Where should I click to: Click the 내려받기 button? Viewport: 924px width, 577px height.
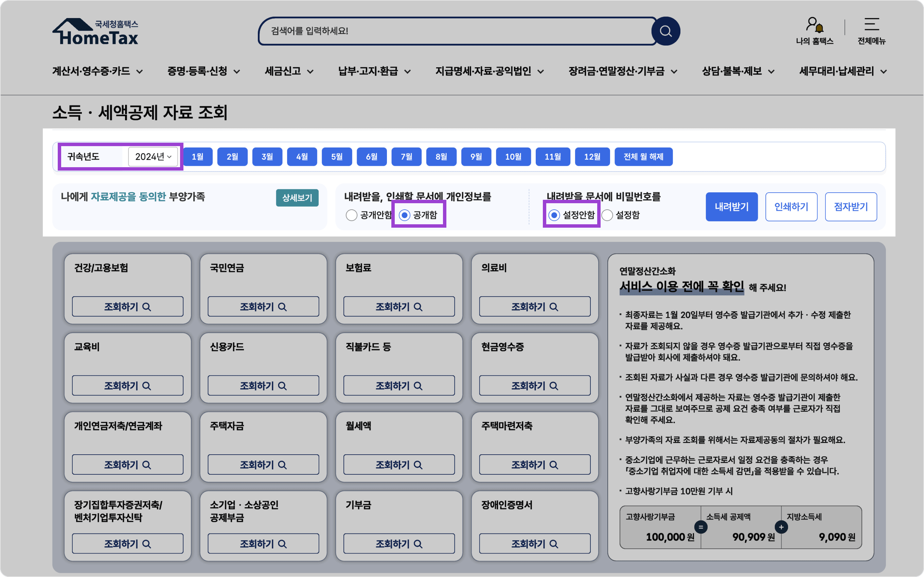click(x=731, y=207)
